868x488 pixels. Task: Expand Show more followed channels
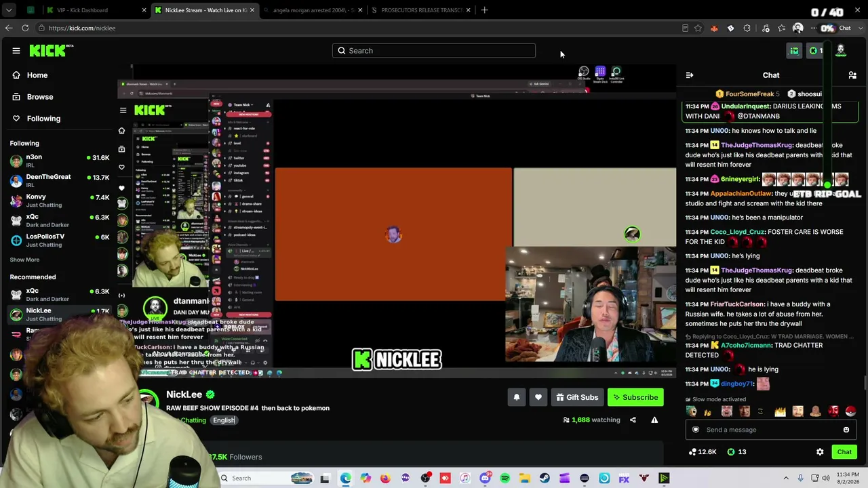pyautogui.click(x=24, y=260)
